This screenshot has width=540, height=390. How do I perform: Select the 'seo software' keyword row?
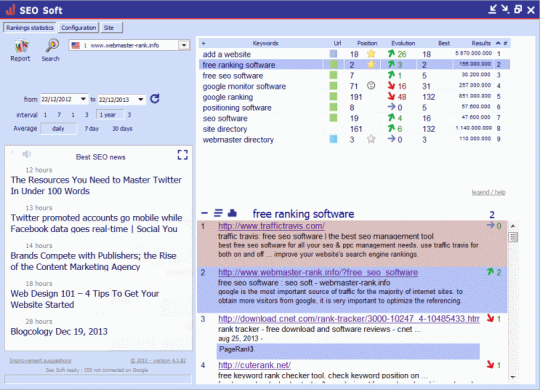[x=354, y=118]
